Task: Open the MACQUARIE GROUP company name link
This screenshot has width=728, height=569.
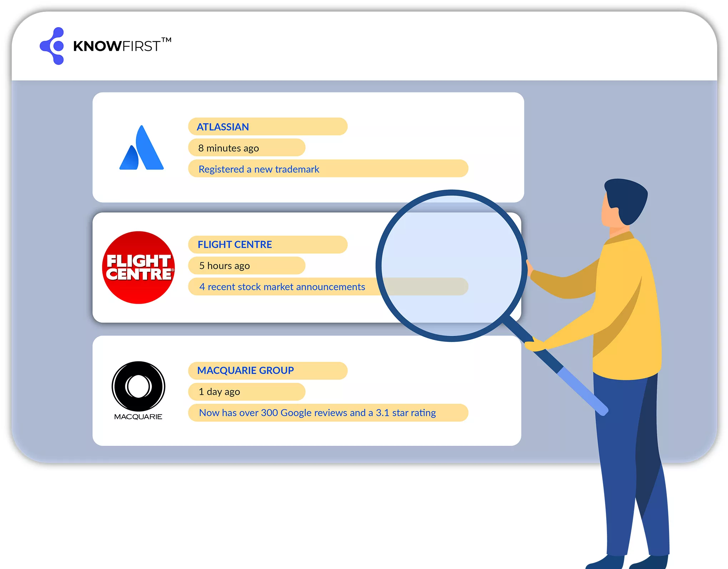Action: (245, 370)
